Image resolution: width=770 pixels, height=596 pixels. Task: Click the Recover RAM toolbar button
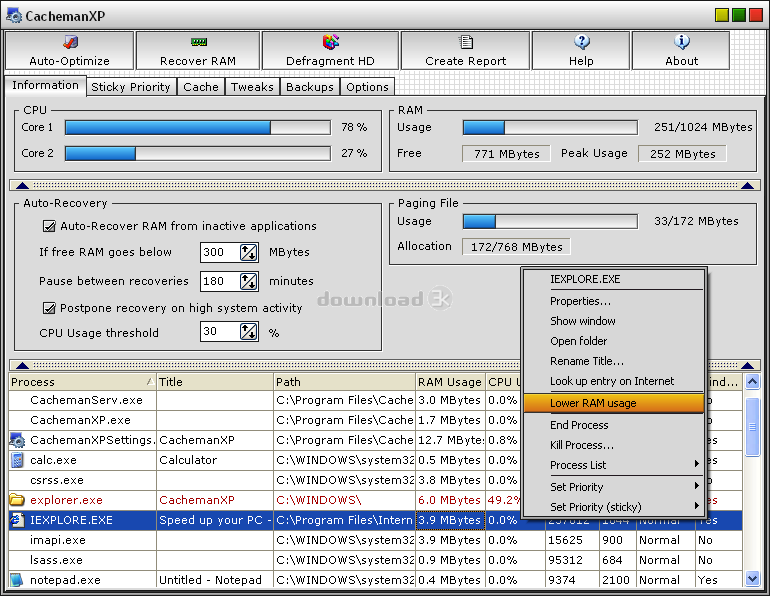click(198, 51)
